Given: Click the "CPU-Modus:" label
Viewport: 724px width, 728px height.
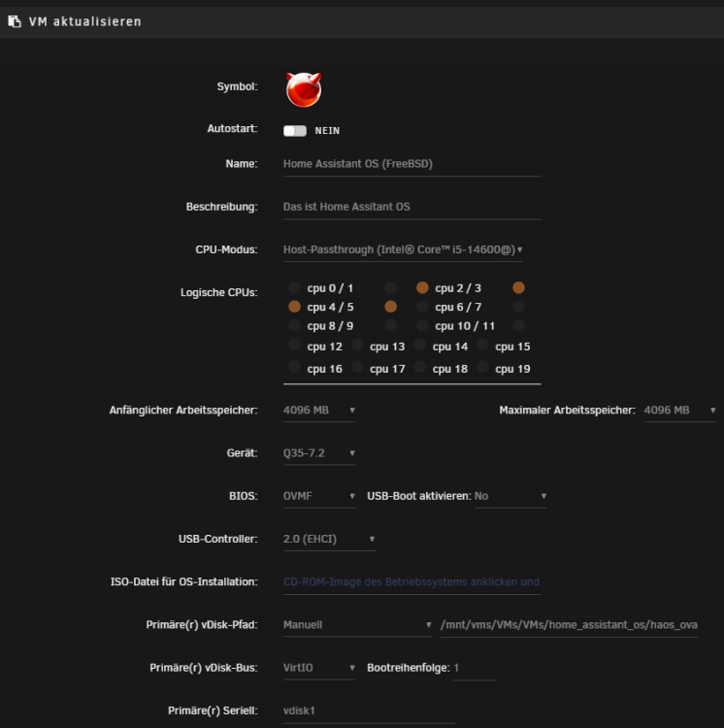Looking at the screenshot, I should tap(226, 249).
